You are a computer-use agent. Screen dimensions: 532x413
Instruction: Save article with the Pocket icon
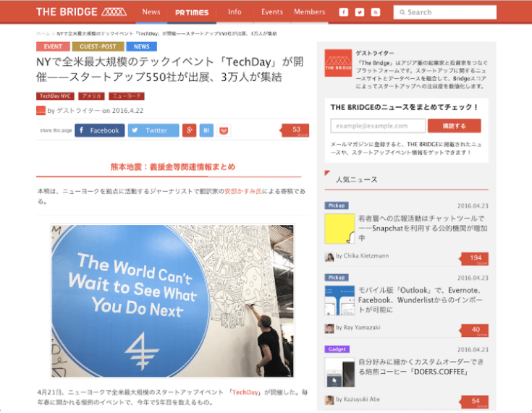pyautogui.click(x=224, y=130)
